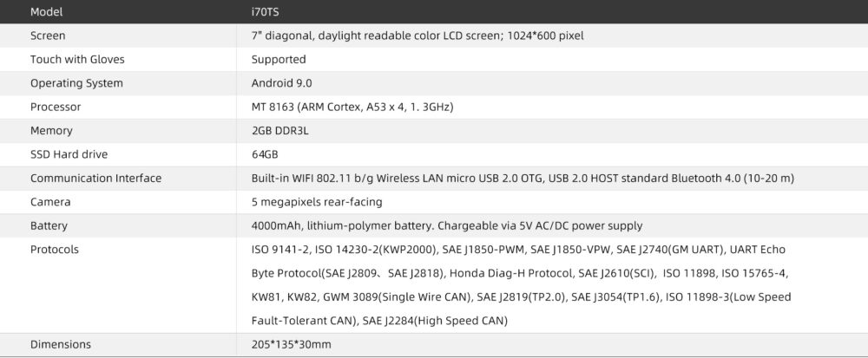This screenshot has width=868, height=358.
Task: Click the Processor row label
Action: pos(56,107)
